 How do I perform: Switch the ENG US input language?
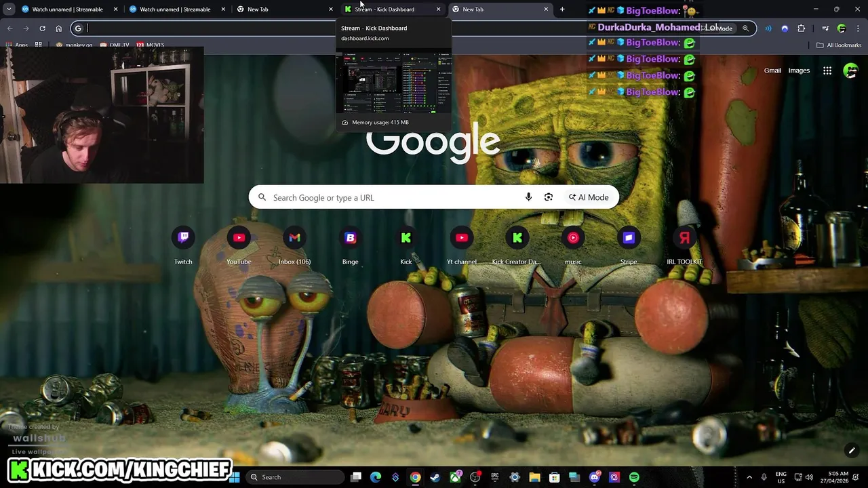pyautogui.click(x=781, y=477)
